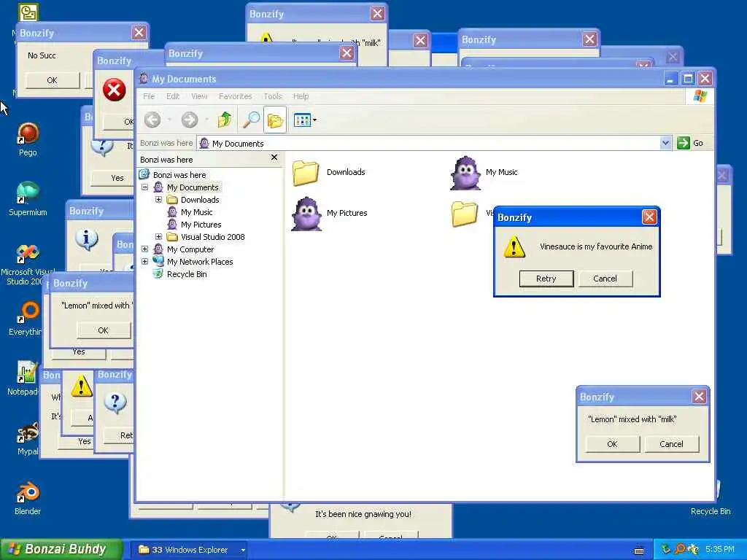The height and width of the screenshot is (560, 747).
Task: Expand My Network Places tree node
Action: [x=145, y=262]
